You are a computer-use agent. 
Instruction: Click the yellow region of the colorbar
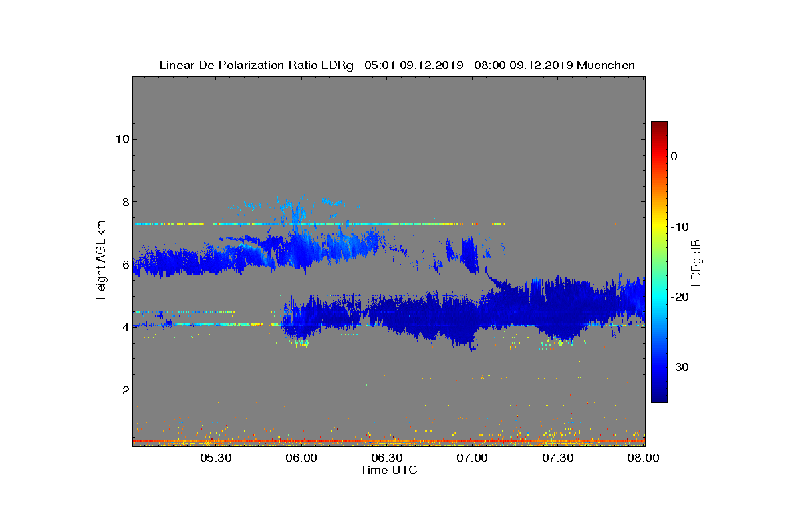click(659, 227)
